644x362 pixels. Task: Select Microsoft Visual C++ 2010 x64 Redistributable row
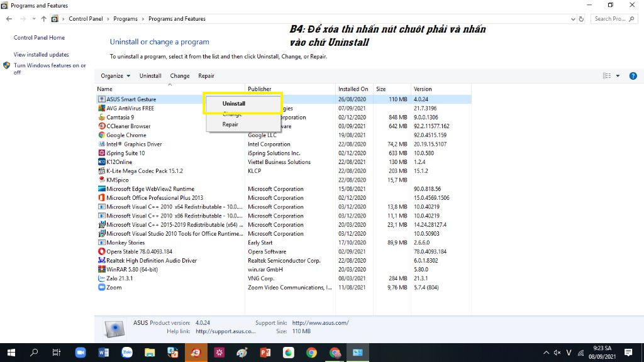[x=284, y=207]
